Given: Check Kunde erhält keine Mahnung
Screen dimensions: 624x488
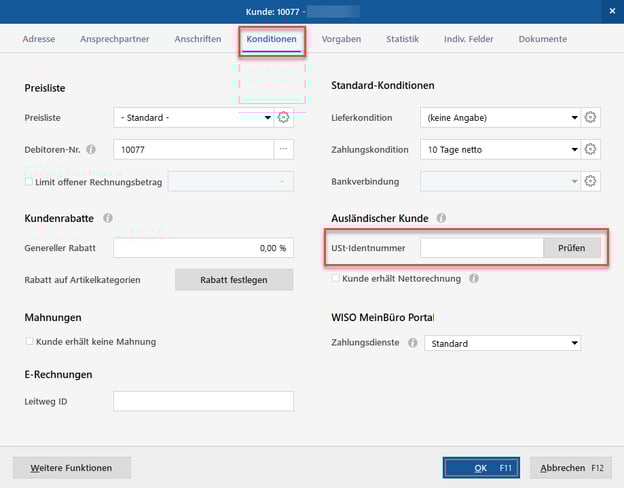Looking at the screenshot, I should pyautogui.click(x=28, y=342).
